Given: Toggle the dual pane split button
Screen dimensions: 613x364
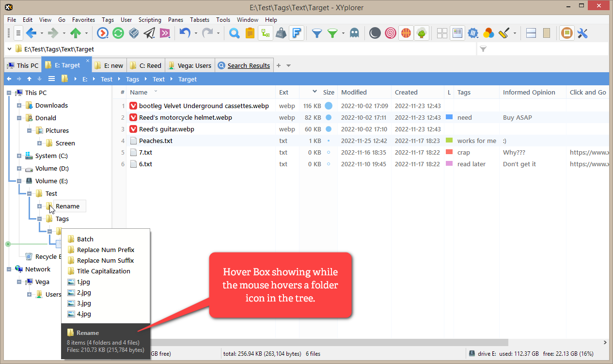Looking at the screenshot, I should coord(531,33).
